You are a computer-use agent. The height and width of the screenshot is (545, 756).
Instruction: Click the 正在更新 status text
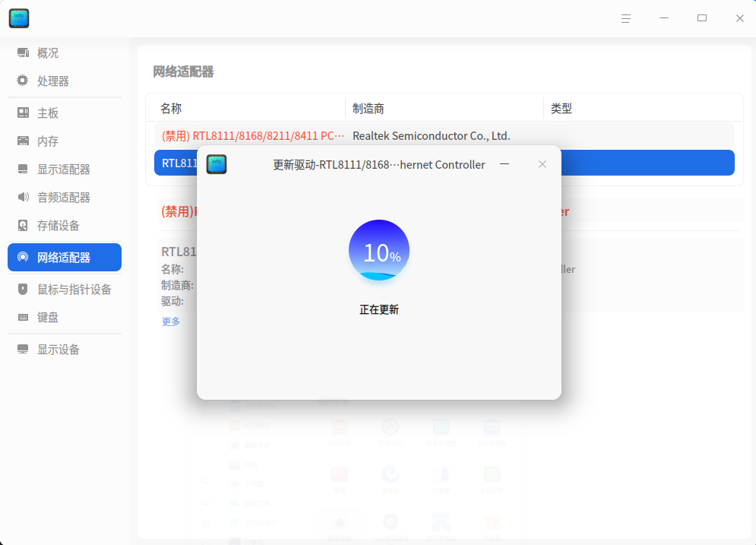coord(379,309)
